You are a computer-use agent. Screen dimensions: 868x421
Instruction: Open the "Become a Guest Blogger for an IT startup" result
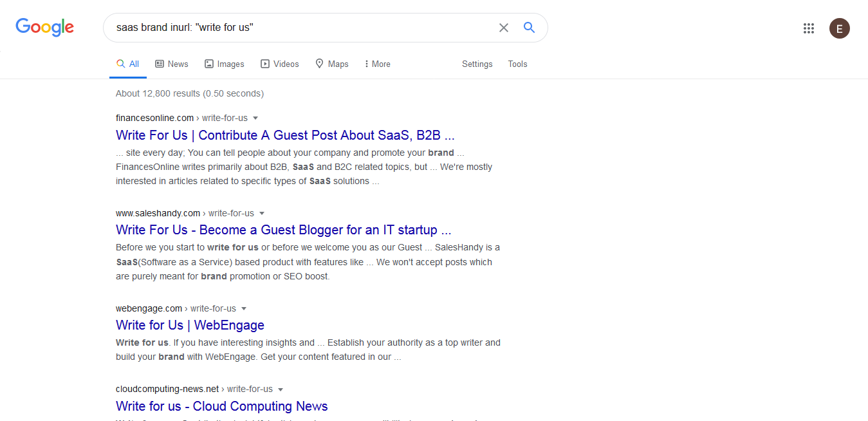click(283, 230)
